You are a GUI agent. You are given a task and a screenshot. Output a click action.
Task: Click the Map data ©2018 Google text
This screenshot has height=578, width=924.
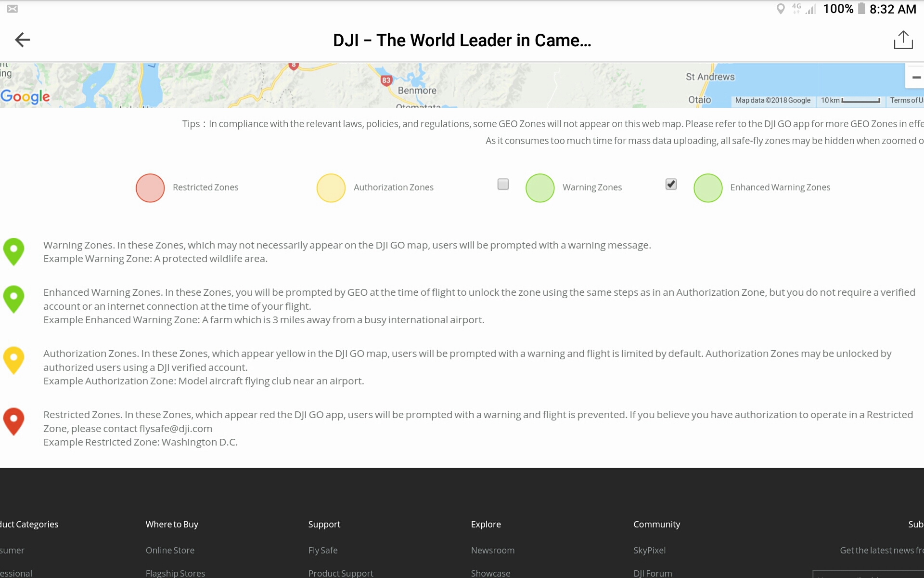point(773,100)
